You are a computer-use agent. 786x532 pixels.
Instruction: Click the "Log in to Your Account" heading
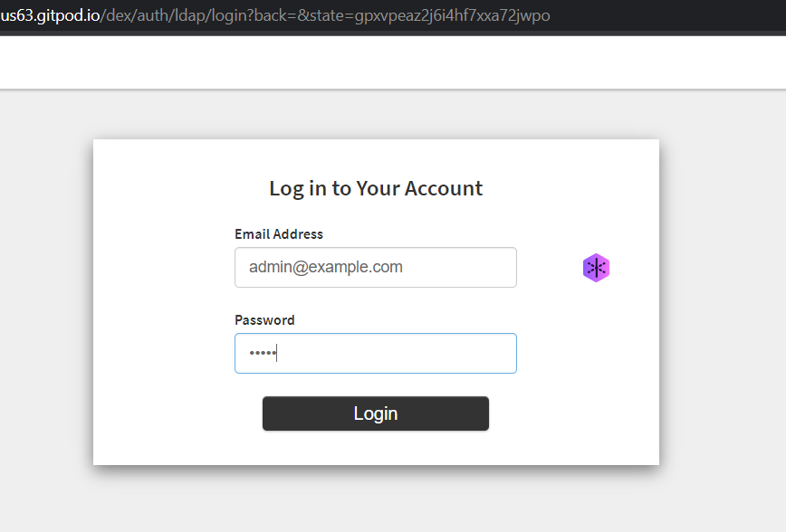tap(376, 188)
